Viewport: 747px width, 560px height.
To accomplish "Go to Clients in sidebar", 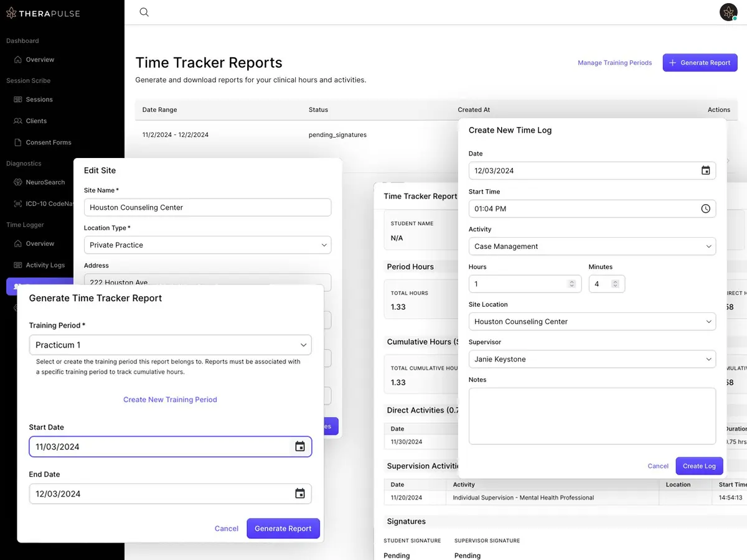I will (x=36, y=121).
